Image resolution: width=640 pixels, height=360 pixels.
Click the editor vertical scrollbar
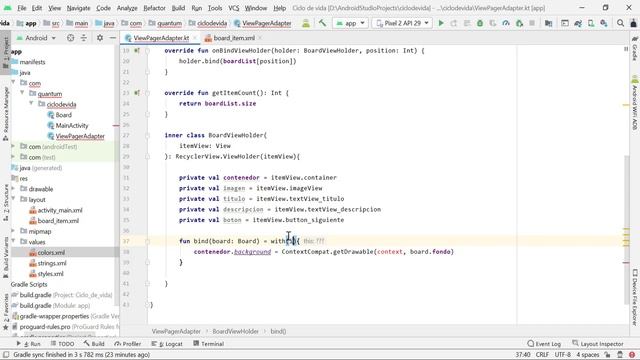click(627, 229)
